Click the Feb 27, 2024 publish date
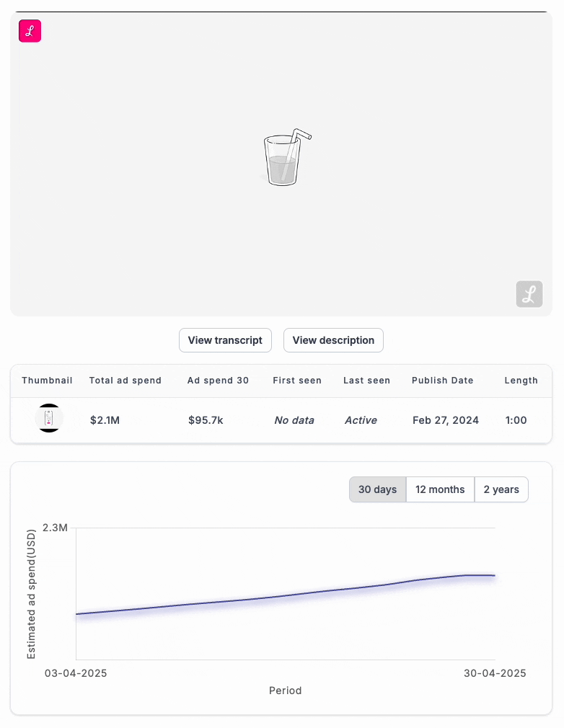The height and width of the screenshot is (728, 564). (445, 420)
